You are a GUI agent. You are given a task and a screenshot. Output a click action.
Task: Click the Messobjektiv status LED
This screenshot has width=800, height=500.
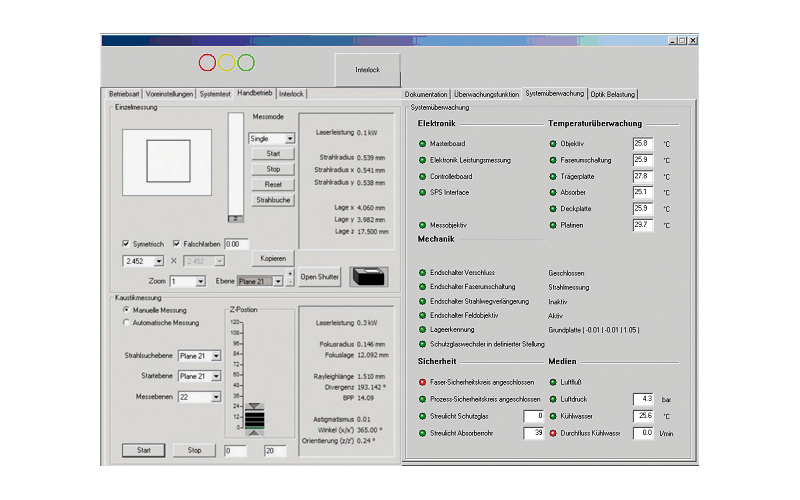click(x=422, y=225)
